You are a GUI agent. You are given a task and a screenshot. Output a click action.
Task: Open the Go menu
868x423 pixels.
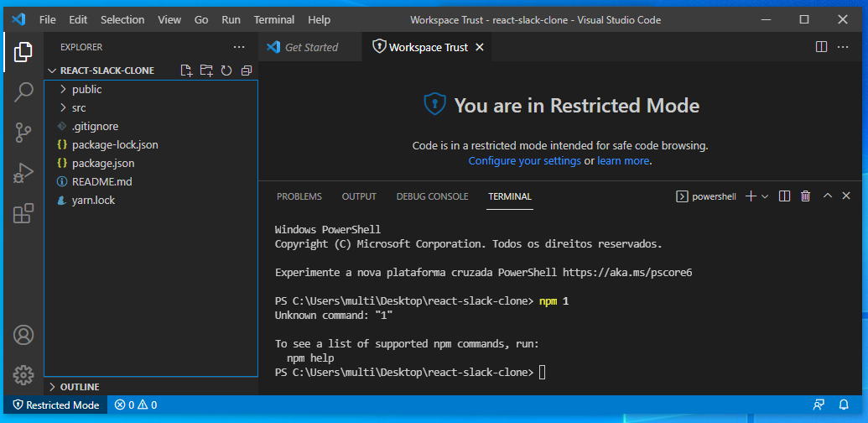tap(201, 19)
